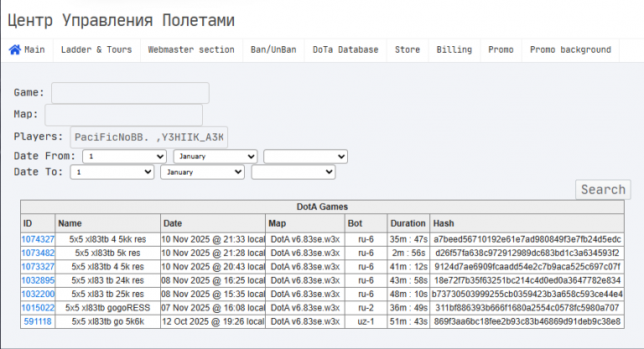
Task: Click duration '51m : 43s'
Action: 408,321
